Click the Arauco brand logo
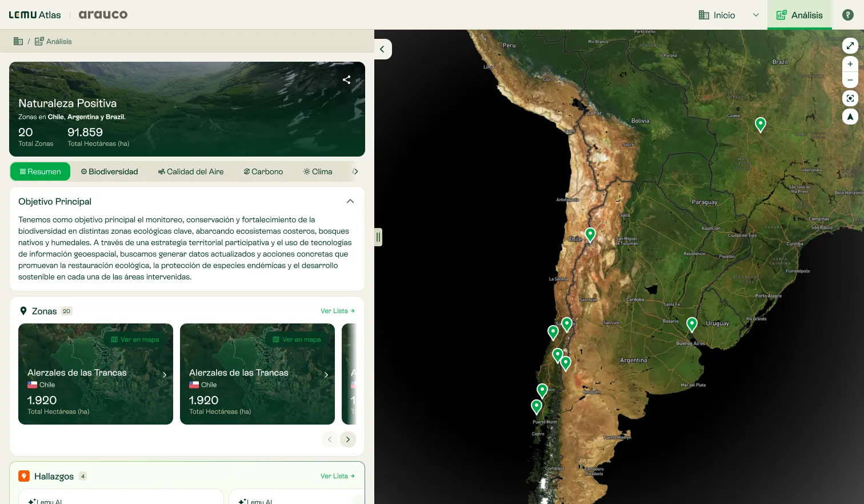 [103, 15]
